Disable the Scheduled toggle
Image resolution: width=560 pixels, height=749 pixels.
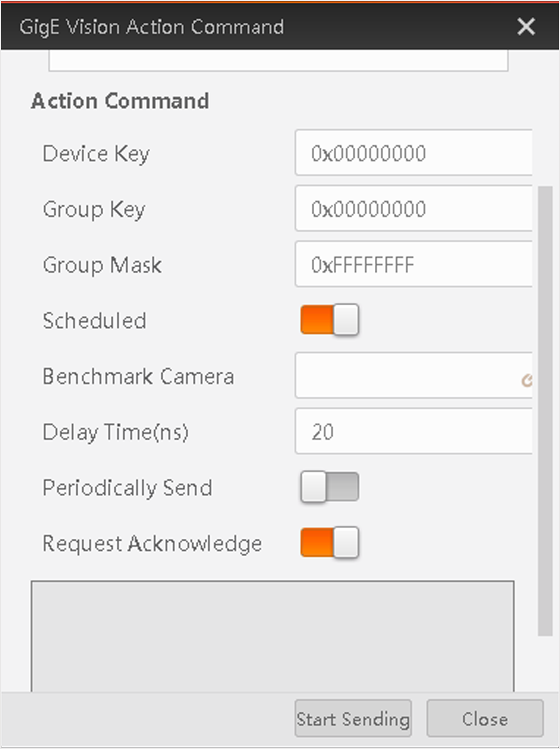330,320
